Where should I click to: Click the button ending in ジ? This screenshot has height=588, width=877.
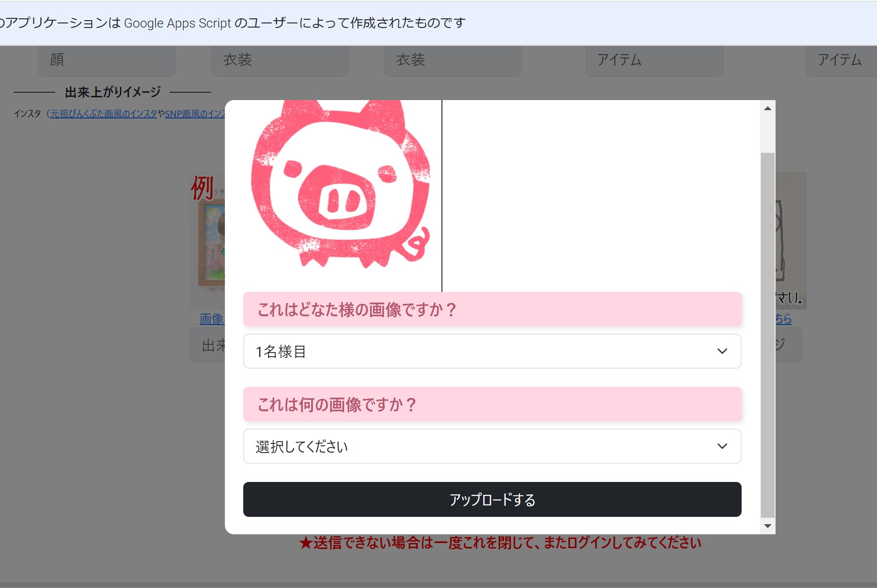(x=788, y=345)
